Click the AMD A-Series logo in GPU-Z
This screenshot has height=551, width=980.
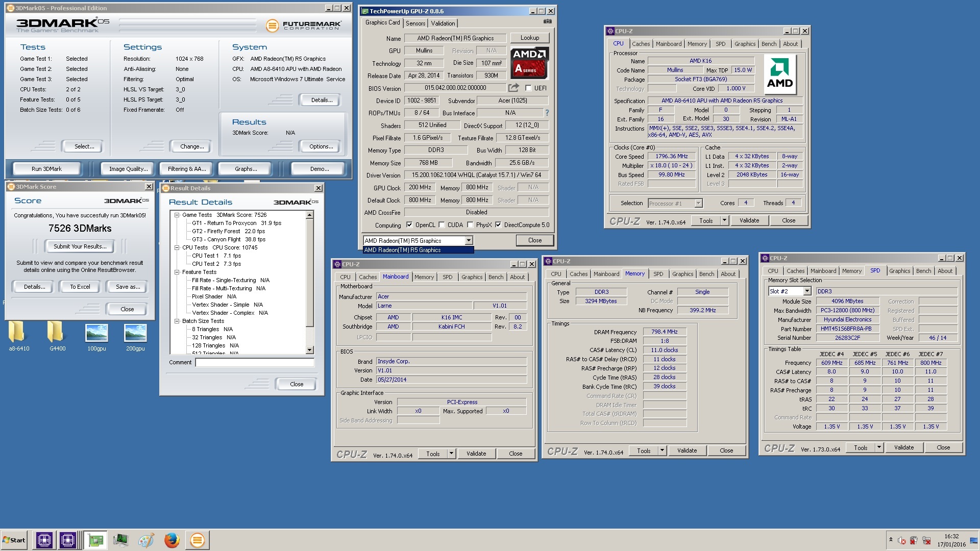pyautogui.click(x=529, y=62)
